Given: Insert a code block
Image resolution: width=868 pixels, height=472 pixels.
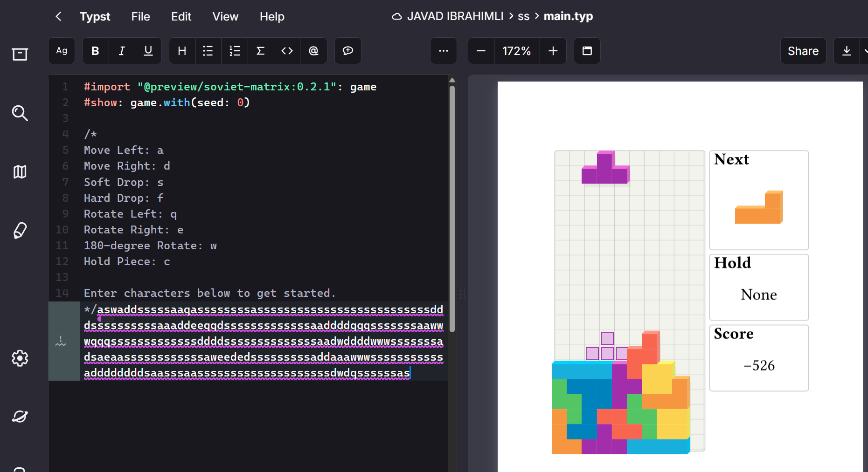Looking at the screenshot, I should [286, 51].
